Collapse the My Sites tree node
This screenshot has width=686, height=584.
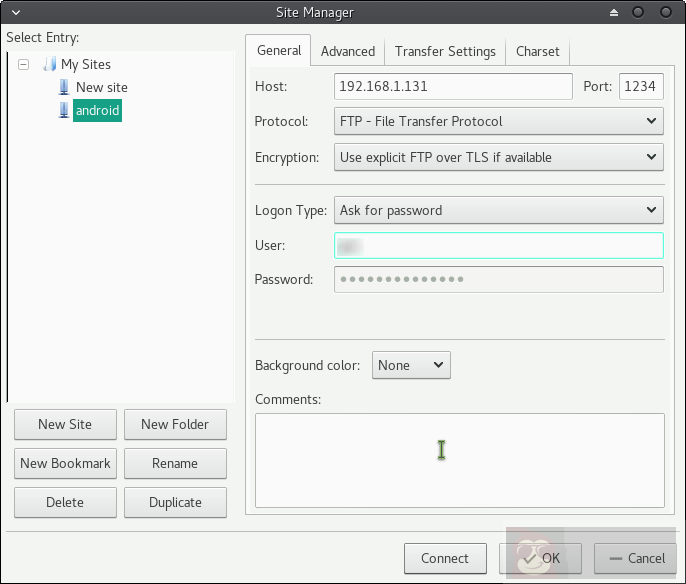tap(24, 64)
